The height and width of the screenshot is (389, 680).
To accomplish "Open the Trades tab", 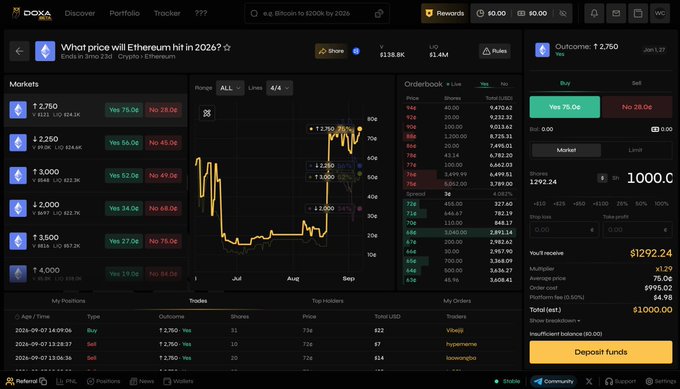I will tap(198, 301).
